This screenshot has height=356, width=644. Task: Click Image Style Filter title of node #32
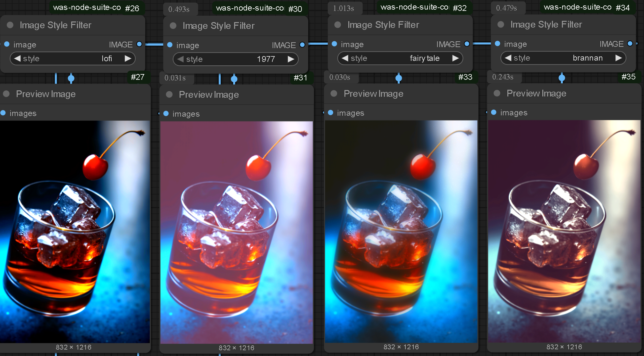[x=383, y=25]
